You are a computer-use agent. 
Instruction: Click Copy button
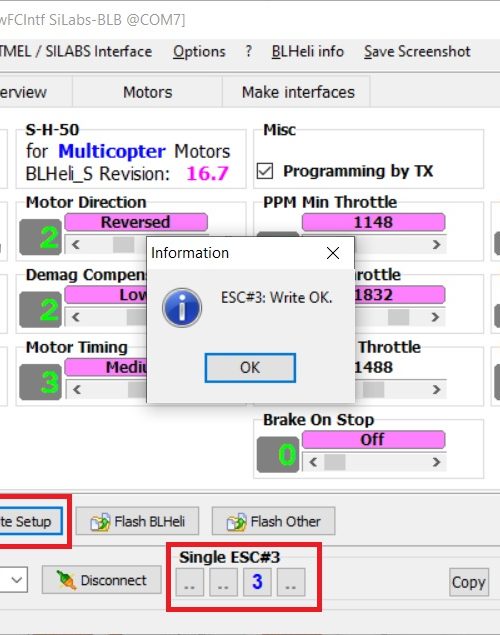[x=468, y=582]
